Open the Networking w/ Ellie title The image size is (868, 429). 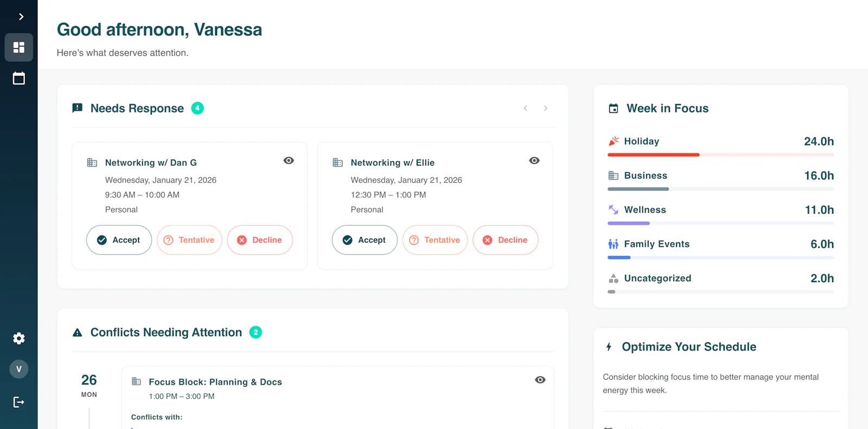[x=393, y=163]
